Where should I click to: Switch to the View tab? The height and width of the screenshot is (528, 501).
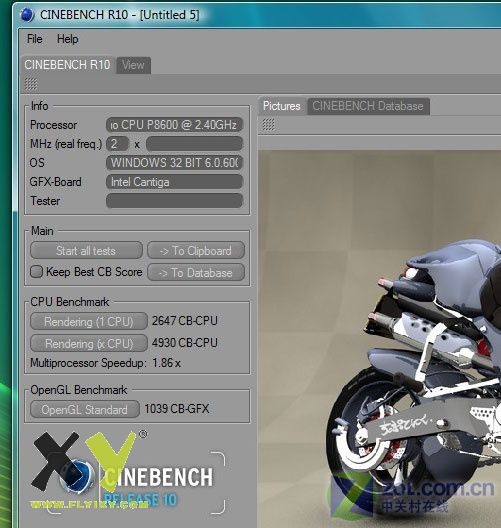click(133, 65)
